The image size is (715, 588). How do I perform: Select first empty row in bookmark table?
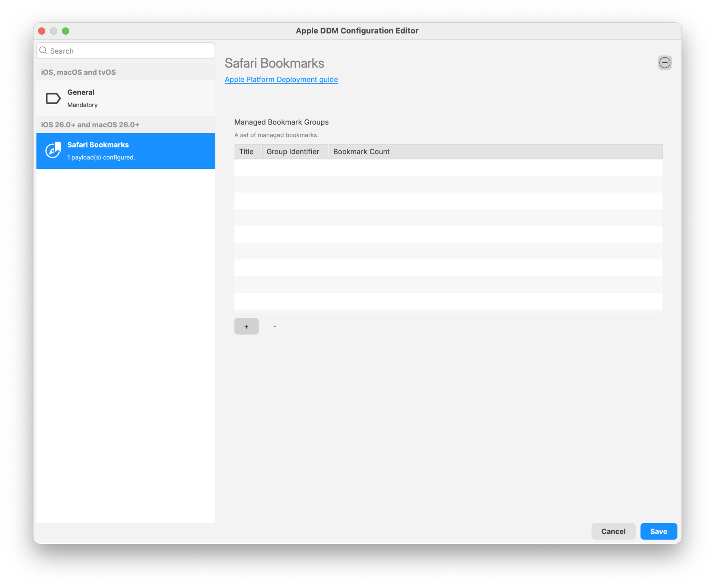pyautogui.click(x=448, y=168)
